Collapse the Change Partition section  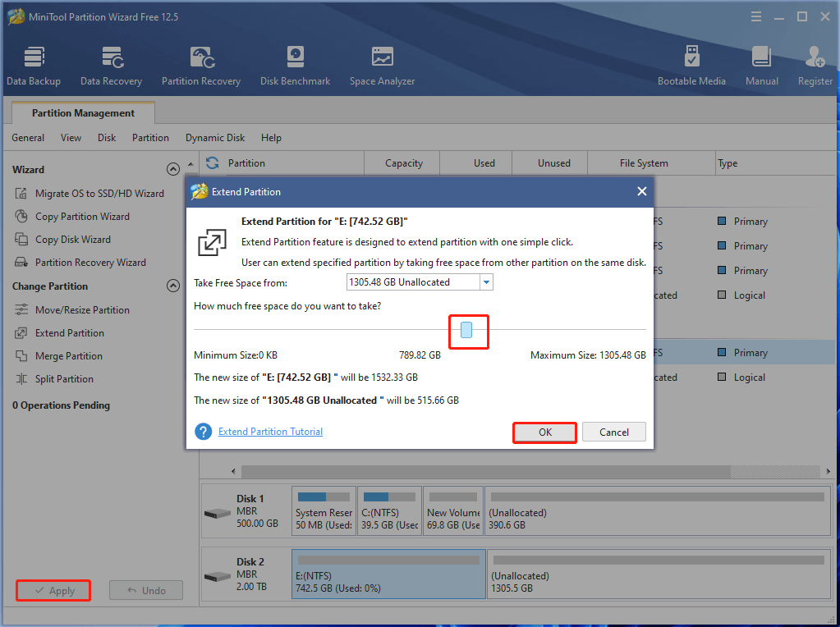pyautogui.click(x=172, y=286)
